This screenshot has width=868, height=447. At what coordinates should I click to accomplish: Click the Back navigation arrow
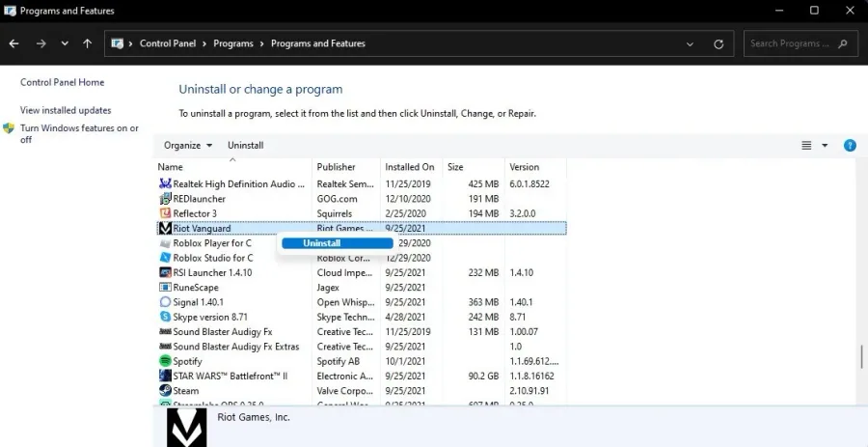(x=14, y=43)
